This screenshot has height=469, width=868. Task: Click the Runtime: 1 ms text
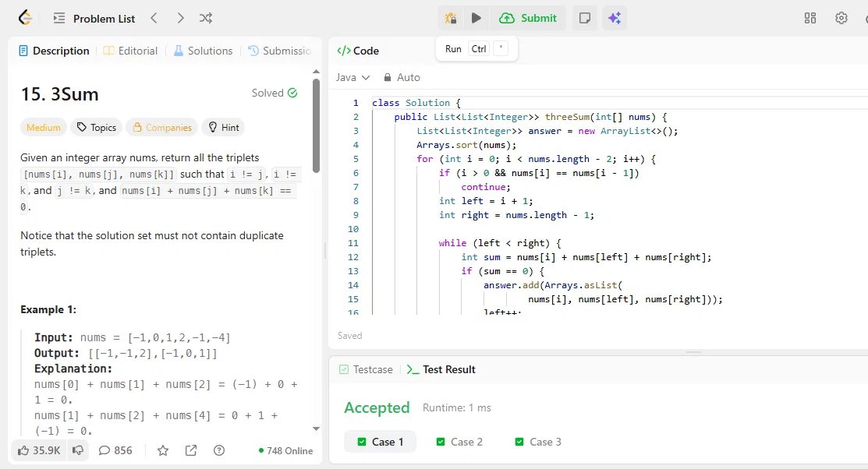(x=457, y=407)
